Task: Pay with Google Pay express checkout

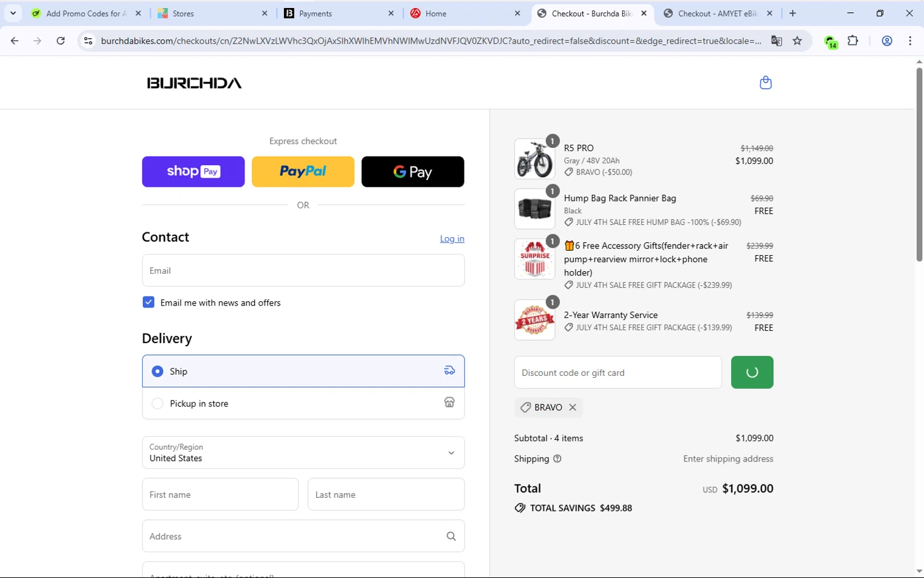Action: coord(413,171)
